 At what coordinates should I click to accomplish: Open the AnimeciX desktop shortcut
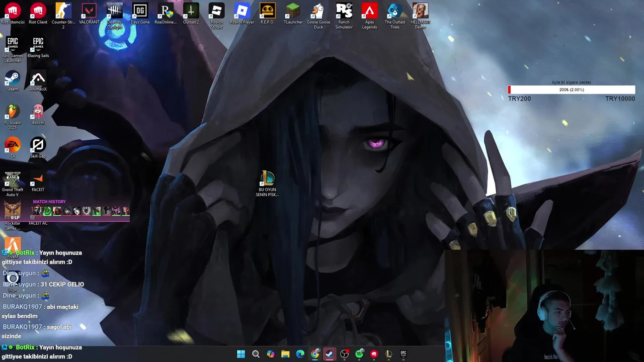tap(38, 81)
